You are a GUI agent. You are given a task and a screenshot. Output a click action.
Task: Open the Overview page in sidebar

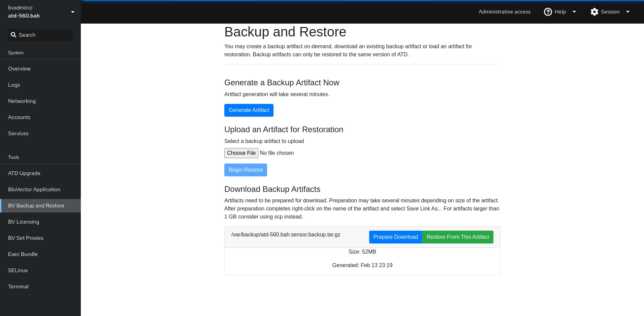pos(40,69)
